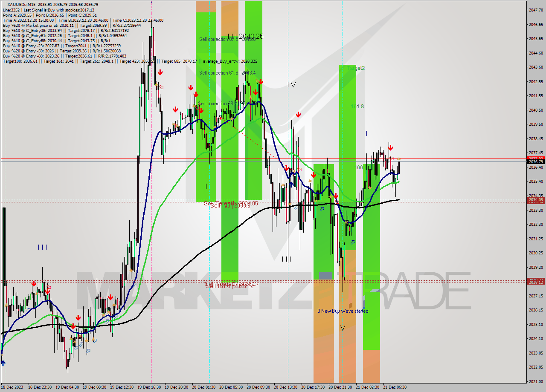Viewport: 546px width, 392px height.
Task: Click the '19 Dec 16:30' time axis label
Action: (x=149, y=387)
